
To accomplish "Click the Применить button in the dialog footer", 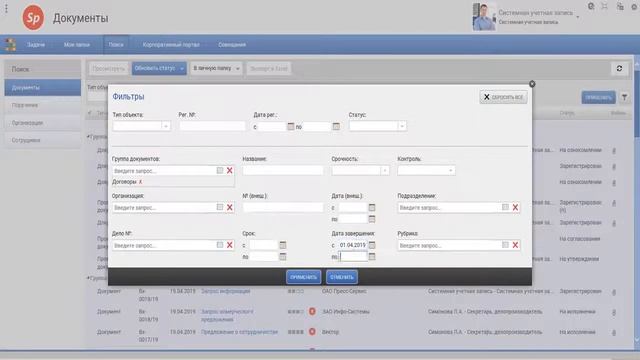I will (x=303, y=277).
